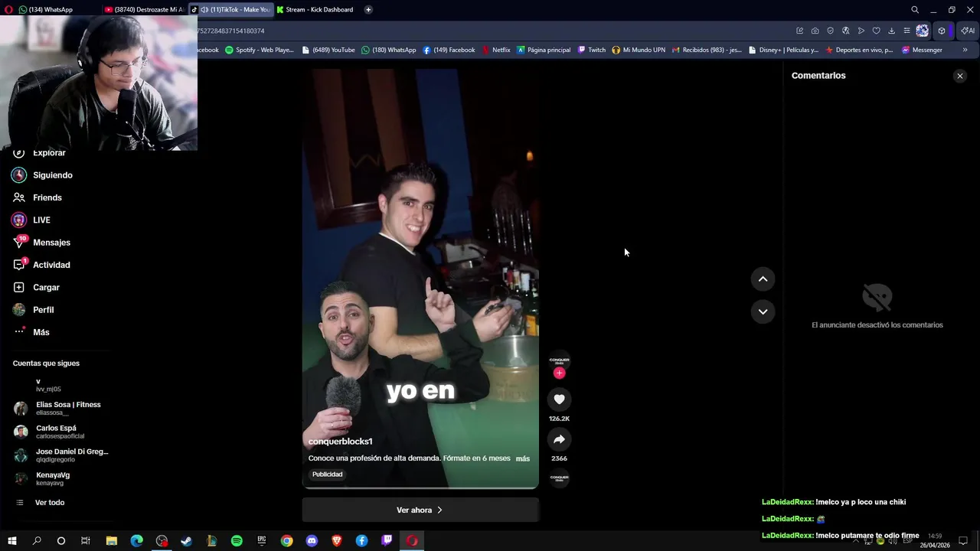Open the extensions cube icon in toolbar

tap(942, 31)
